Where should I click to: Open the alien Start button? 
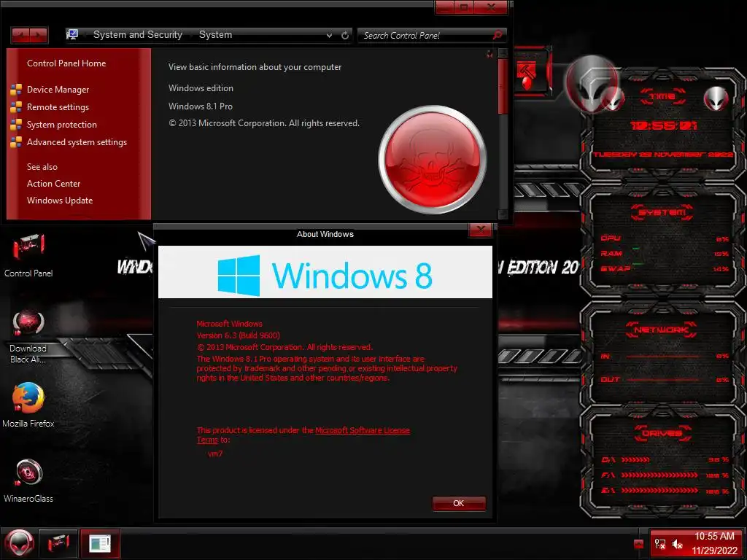point(20,543)
